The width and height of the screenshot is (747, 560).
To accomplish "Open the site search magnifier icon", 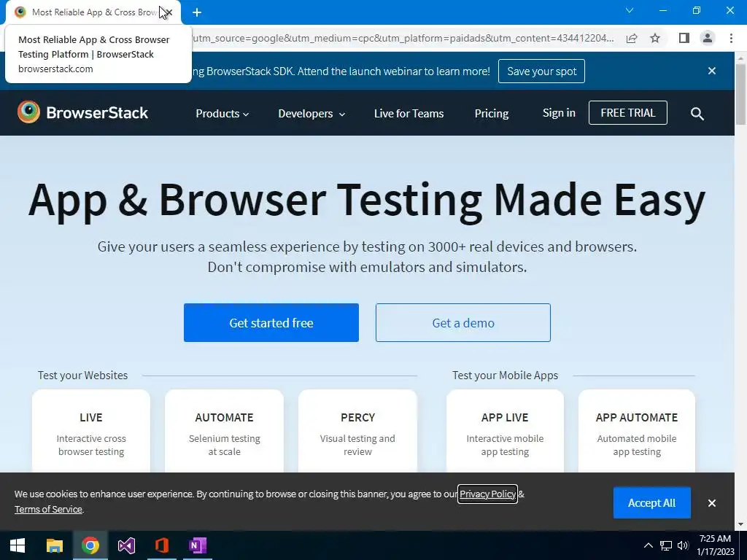I will pos(697,113).
